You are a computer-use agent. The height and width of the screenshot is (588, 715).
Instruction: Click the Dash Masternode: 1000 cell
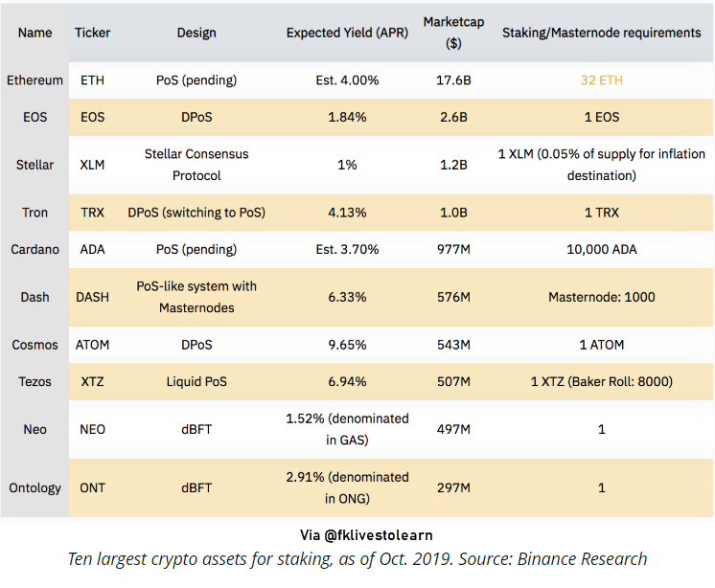[x=602, y=298]
